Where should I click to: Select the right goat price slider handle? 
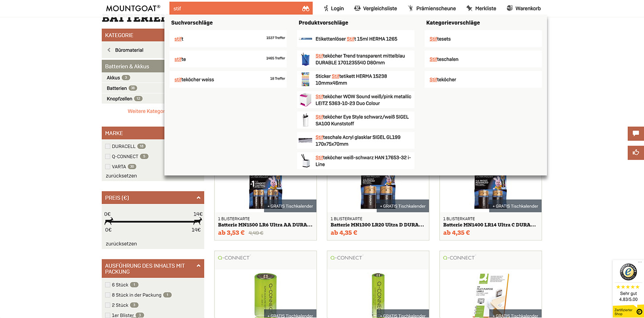[x=197, y=221]
